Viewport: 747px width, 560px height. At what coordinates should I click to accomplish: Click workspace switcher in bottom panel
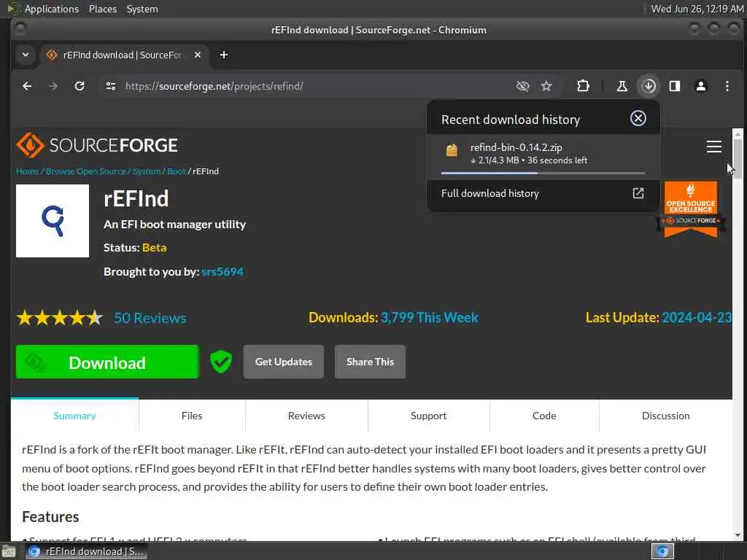662,551
